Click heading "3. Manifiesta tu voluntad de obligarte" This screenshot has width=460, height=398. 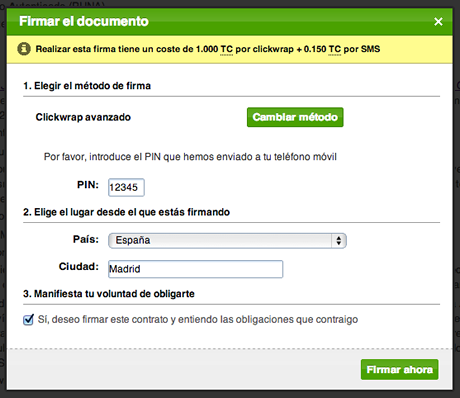pyautogui.click(x=109, y=294)
